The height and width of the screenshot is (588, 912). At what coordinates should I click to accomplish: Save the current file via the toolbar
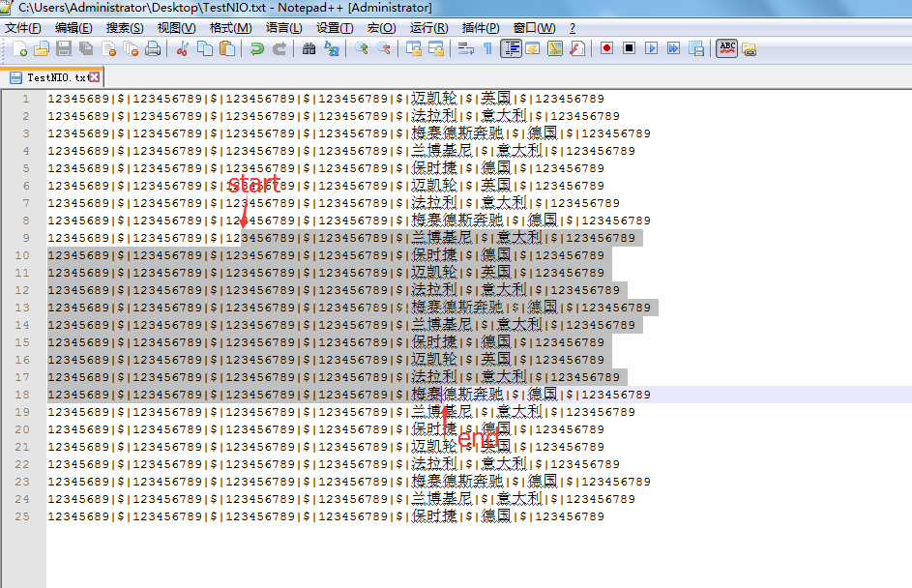(64, 49)
